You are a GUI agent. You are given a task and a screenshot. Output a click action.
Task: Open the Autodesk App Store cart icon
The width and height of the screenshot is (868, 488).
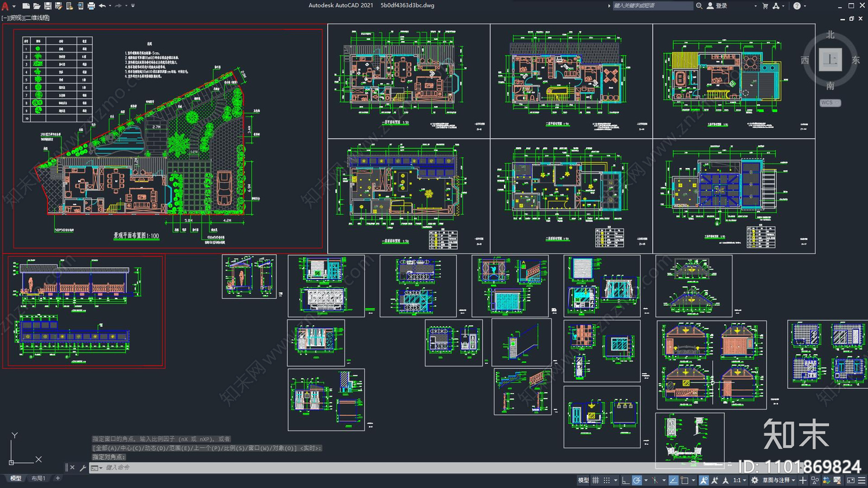point(765,6)
